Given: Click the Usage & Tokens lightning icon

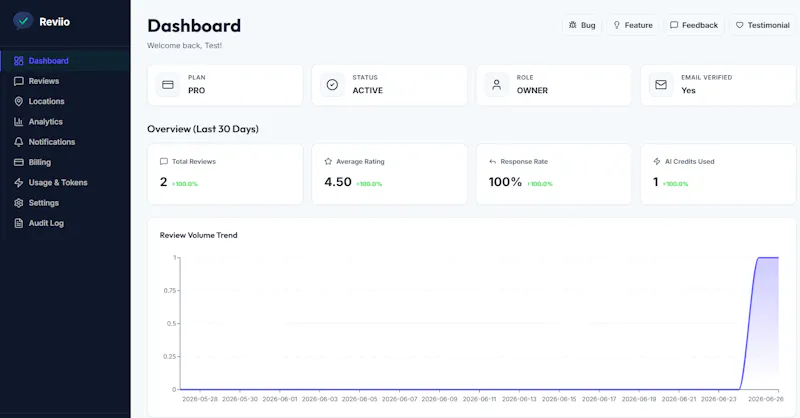Looking at the screenshot, I should (x=19, y=183).
